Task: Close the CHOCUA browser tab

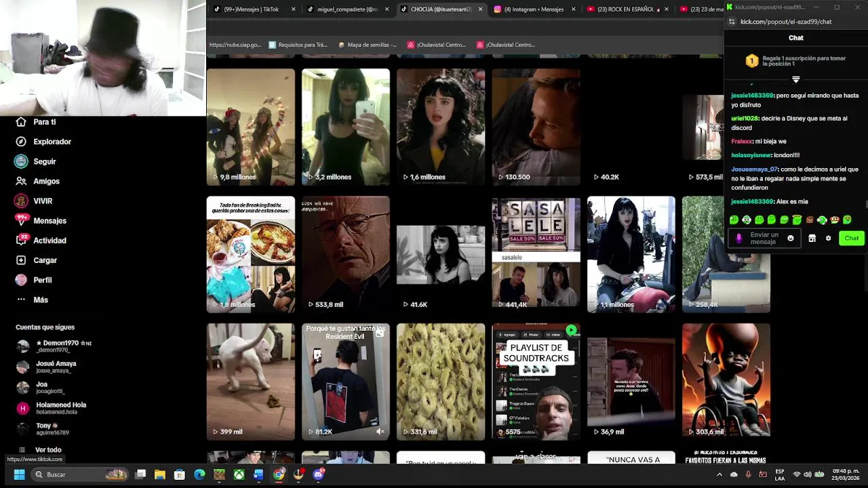Action: point(480,9)
